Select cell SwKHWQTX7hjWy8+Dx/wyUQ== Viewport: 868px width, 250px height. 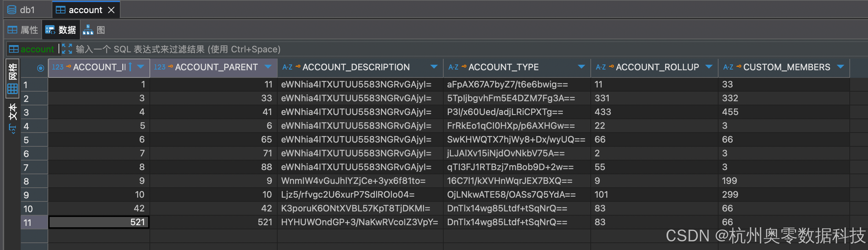(x=517, y=139)
